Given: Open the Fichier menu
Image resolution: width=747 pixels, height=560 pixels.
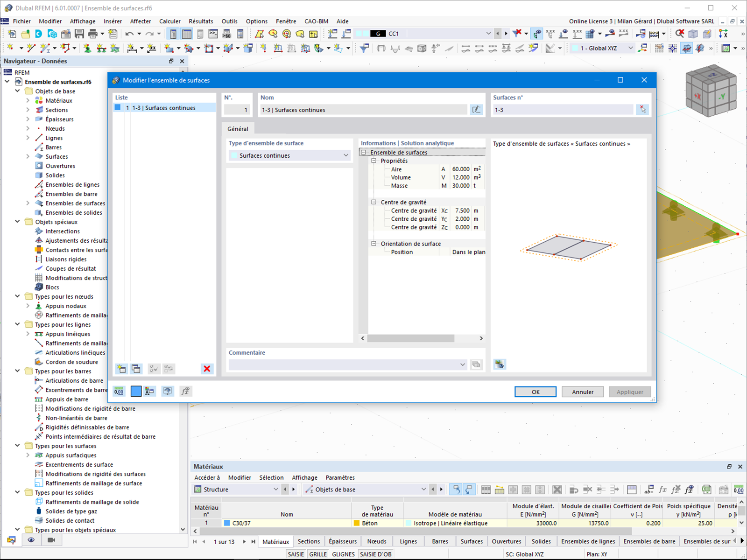Looking at the screenshot, I should (22, 21).
